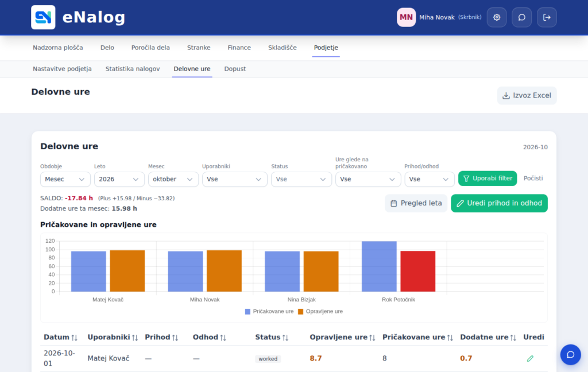Expand the Uporabniki filter dropdown
The width and height of the screenshot is (588, 372).
point(235,179)
